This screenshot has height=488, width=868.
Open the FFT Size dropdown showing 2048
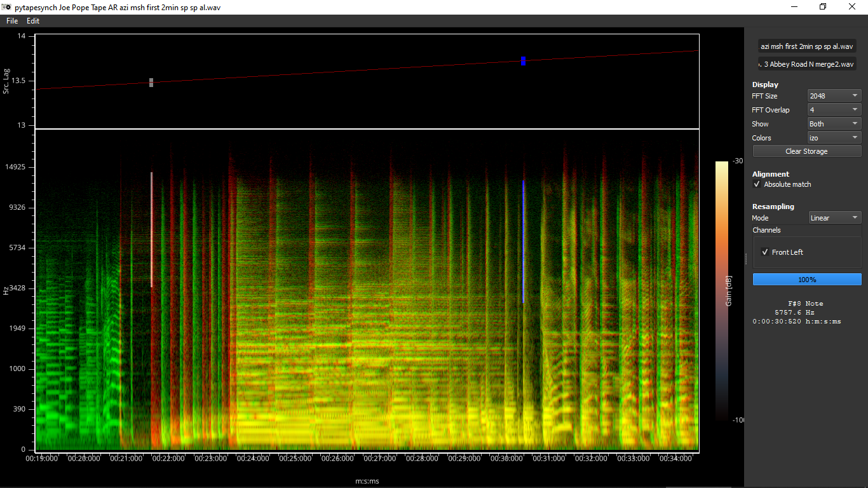pyautogui.click(x=834, y=96)
